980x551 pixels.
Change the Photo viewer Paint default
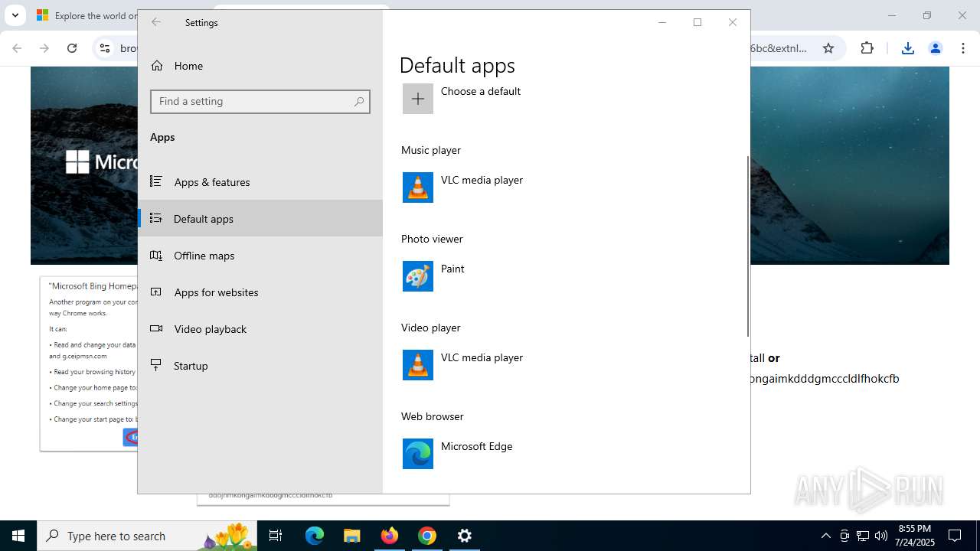point(514,276)
